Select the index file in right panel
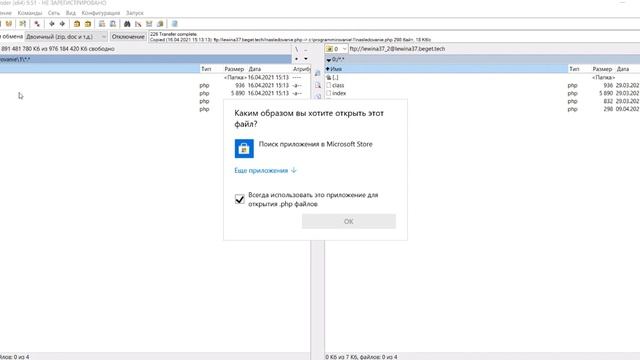 (x=339, y=93)
